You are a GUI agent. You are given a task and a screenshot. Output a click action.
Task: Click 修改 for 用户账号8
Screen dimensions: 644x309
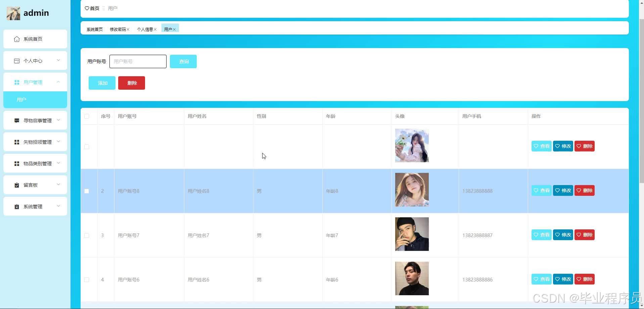[563, 190]
